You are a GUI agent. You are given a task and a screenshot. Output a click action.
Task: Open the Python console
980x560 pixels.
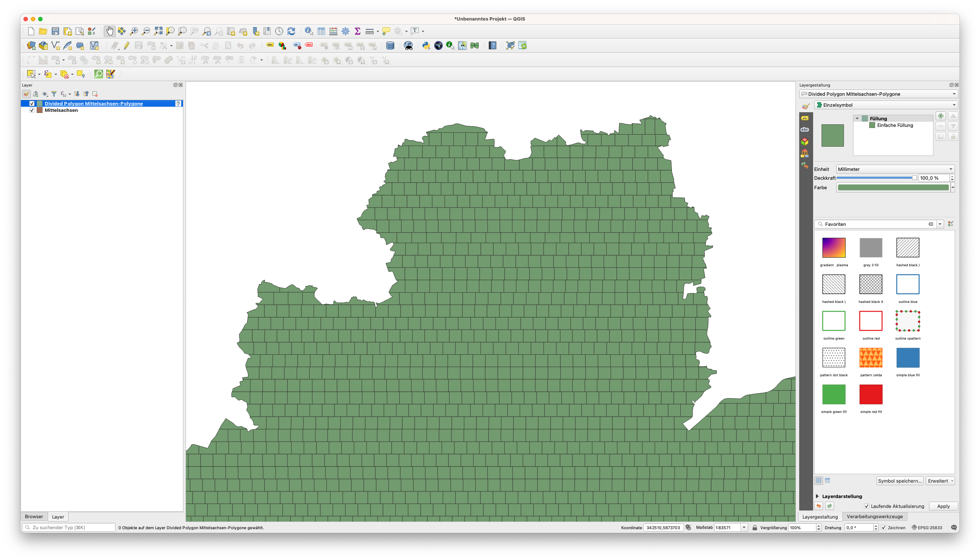(x=426, y=45)
